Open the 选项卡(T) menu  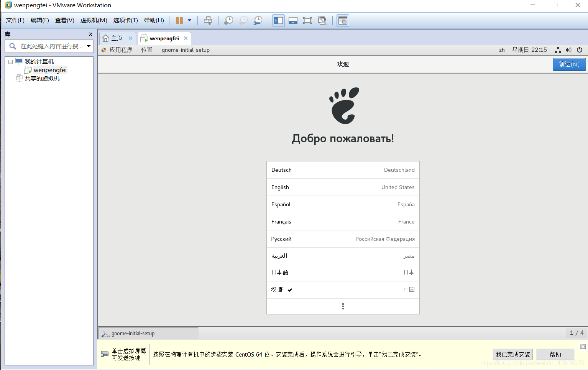[x=126, y=20]
